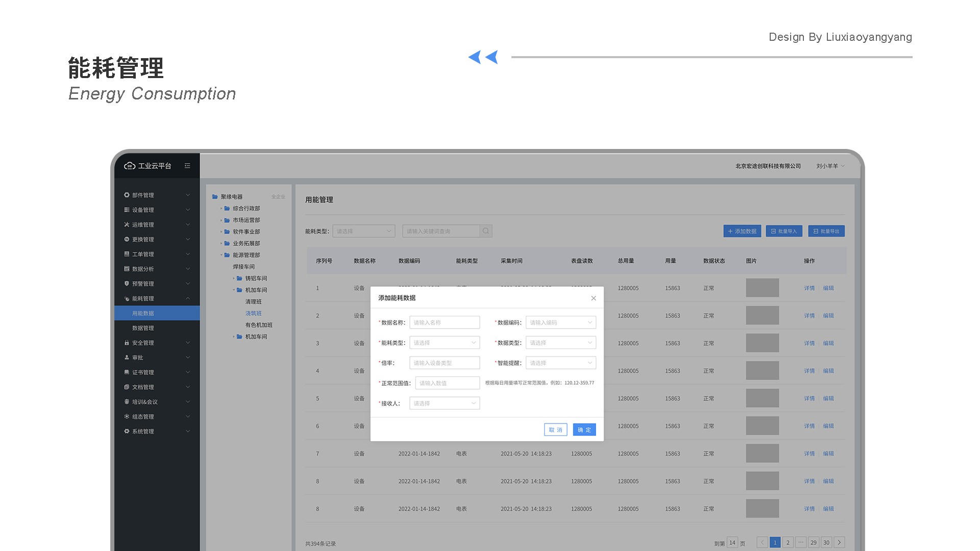Click the 工业云平台 cloud logo icon

tap(130, 166)
